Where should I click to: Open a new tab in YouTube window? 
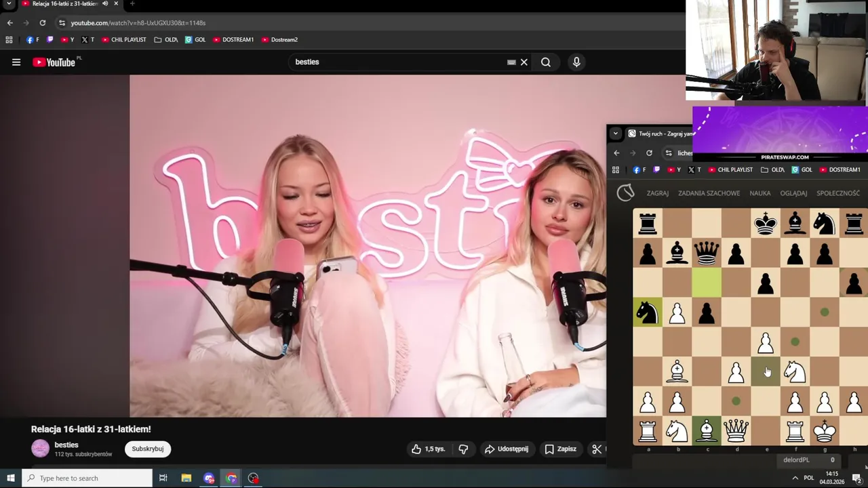tap(132, 4)
